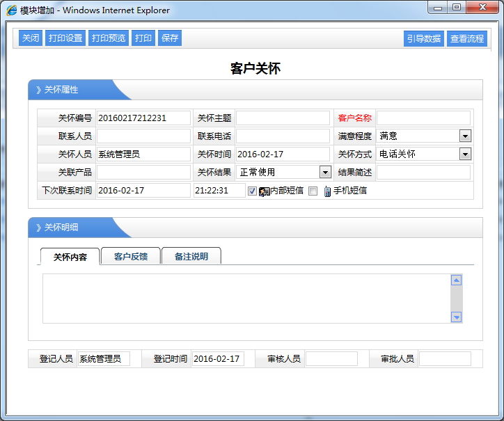Open 查看流程 in the toolbar
The image size is (504, 421).
466,39
